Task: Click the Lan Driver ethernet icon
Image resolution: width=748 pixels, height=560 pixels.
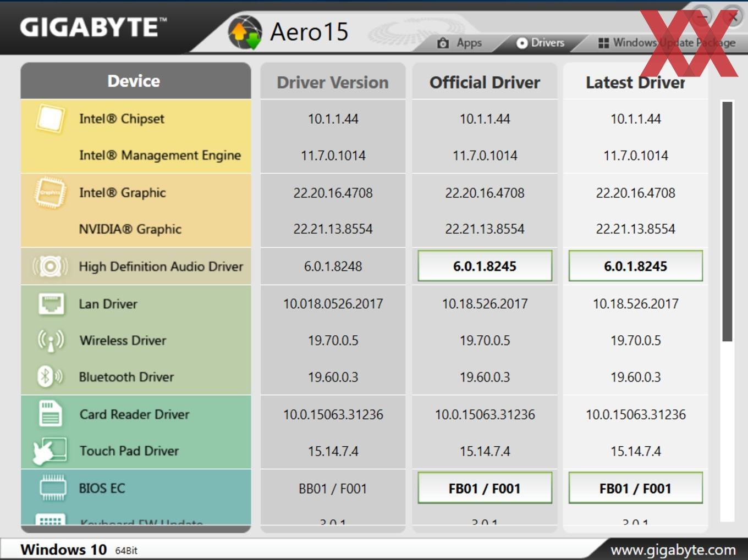Action: 51,303
